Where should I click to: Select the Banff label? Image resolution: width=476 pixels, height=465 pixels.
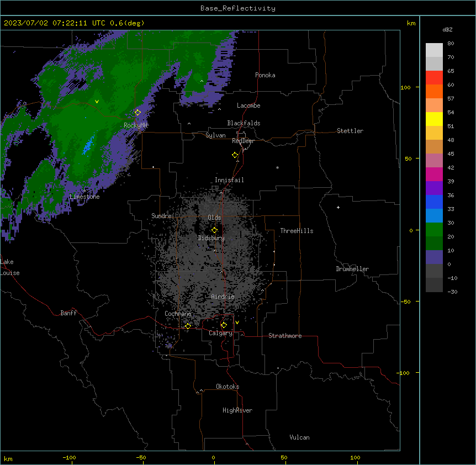click(68, 313)
